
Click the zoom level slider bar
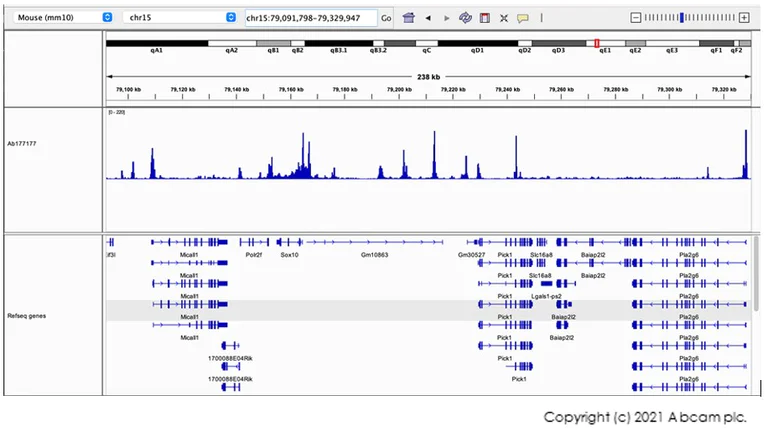690,18
